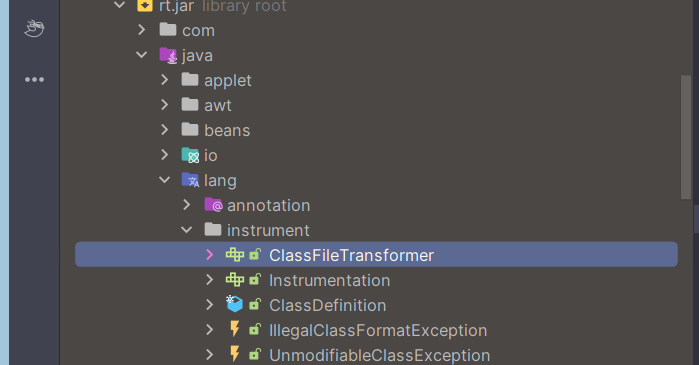The image size is (699, 365).
Task: Click the lock badge beside Instrumentation
Action: (x=255, y=279)
